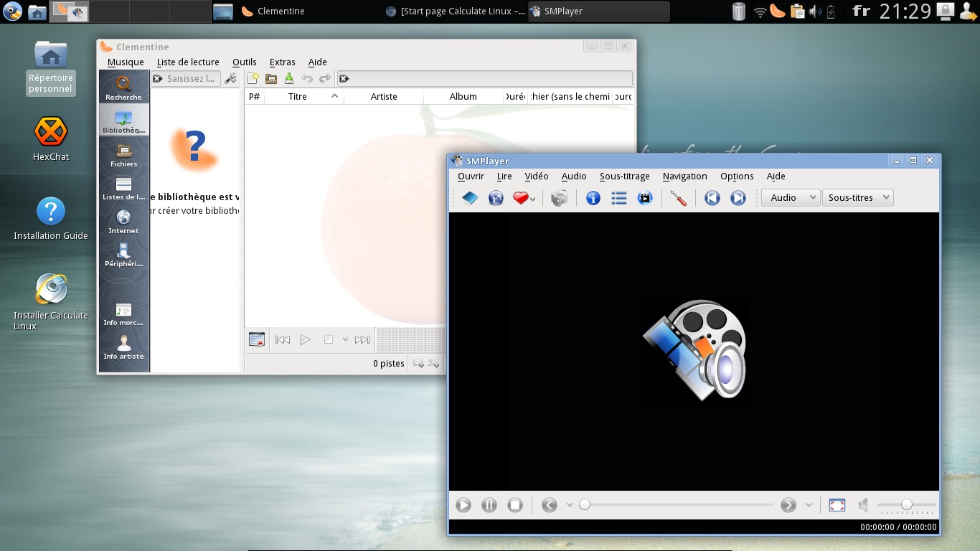
Task: Click Clementine next track button
Action: pyautogui.click(x=362, y=340)
